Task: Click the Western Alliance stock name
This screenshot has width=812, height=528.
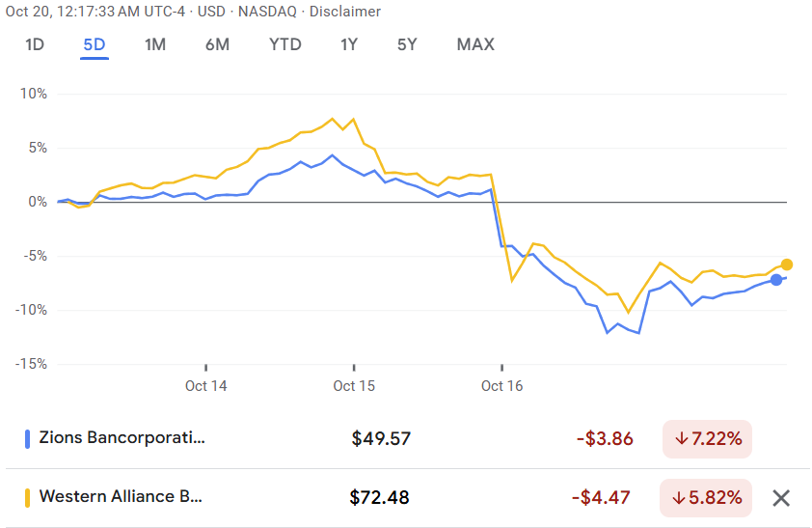Action: pos(120,498)
